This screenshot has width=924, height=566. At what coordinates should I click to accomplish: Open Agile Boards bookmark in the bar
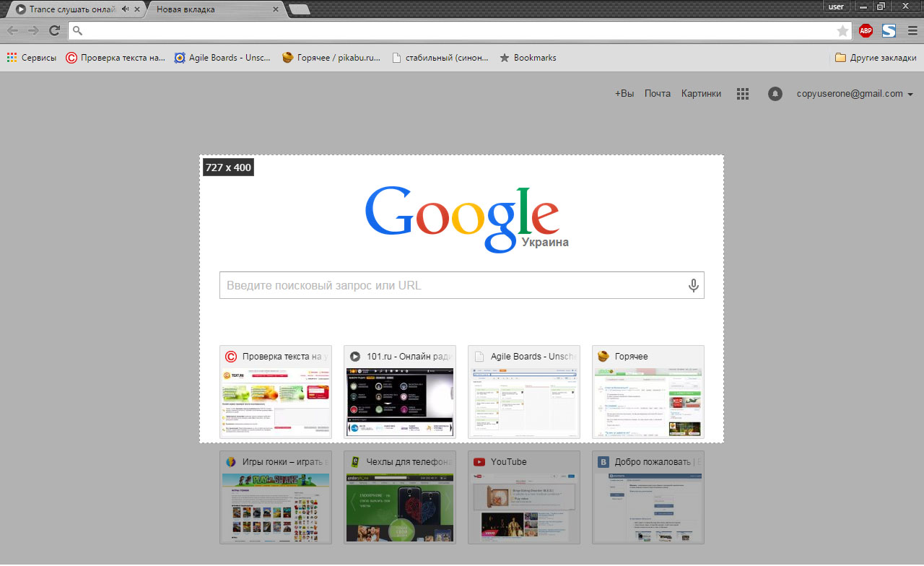(223, 58)
